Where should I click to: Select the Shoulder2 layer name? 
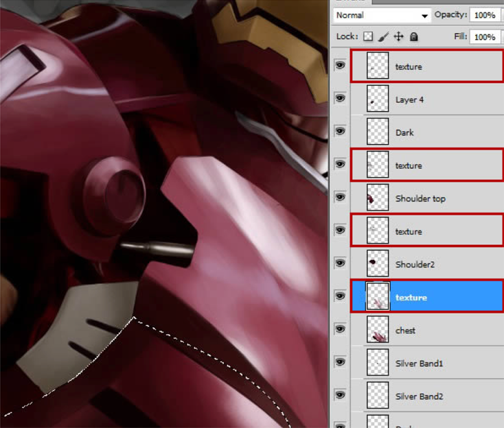[415, 265]
